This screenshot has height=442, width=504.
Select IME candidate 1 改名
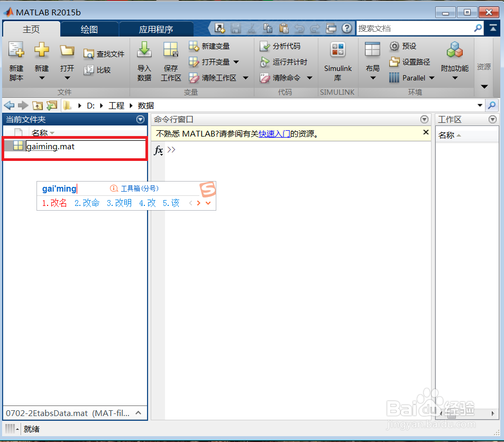pyautogui.click(x=54, y=203)
